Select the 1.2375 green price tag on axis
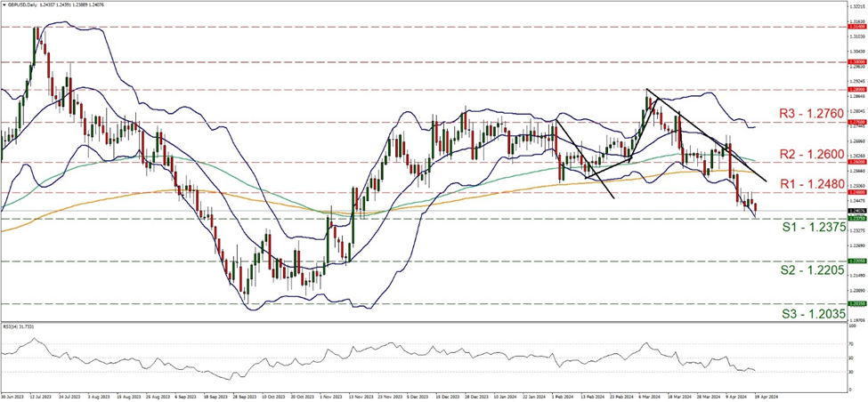The height and width of the screenshot is (402, 868). tap(857, 218)
